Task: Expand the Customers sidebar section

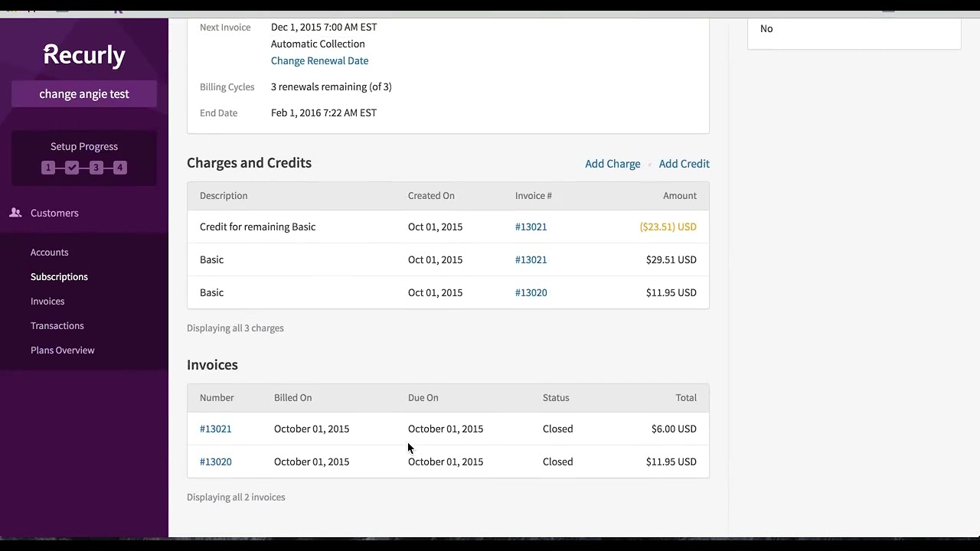Action: click(54, 213)
